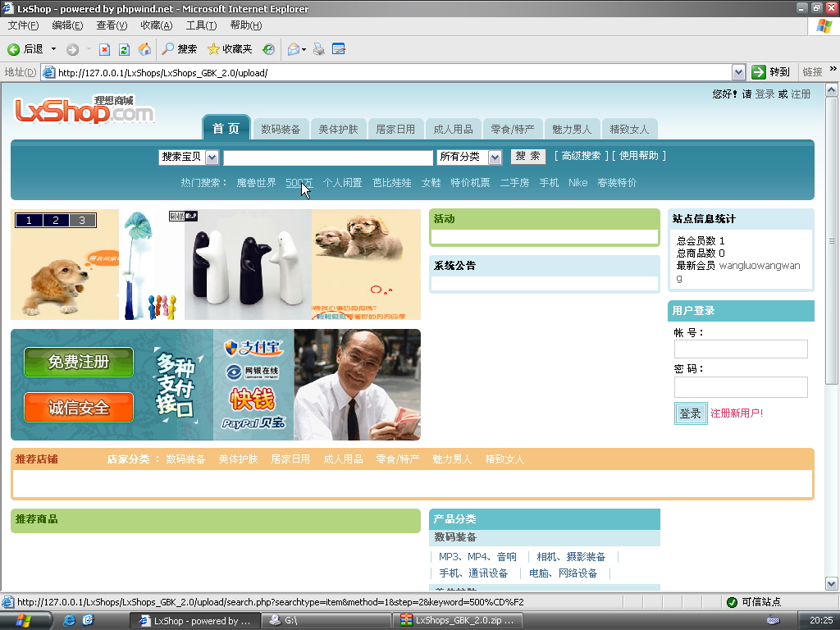Click the Print icon in the toolbar
This screenshot has height=630, width=840.
319,49
